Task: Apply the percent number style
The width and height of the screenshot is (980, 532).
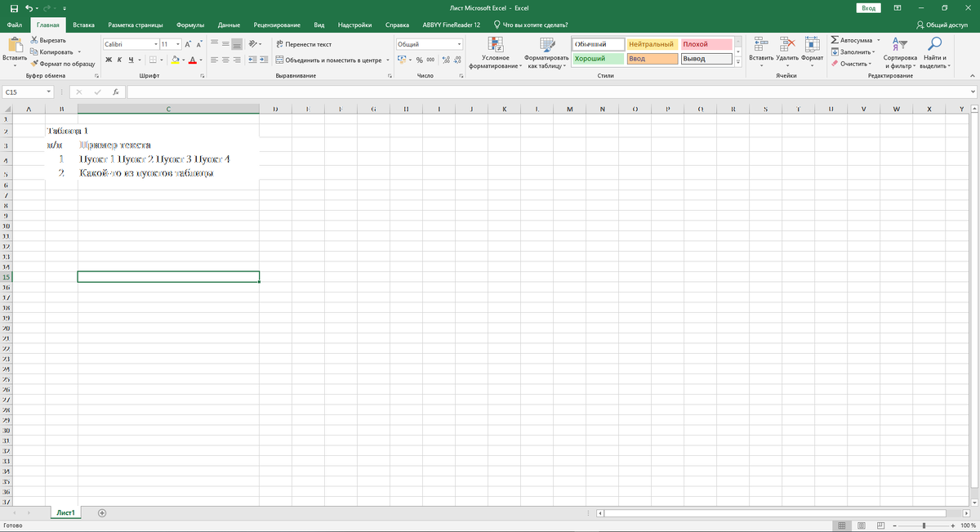Action: [419, 60]
